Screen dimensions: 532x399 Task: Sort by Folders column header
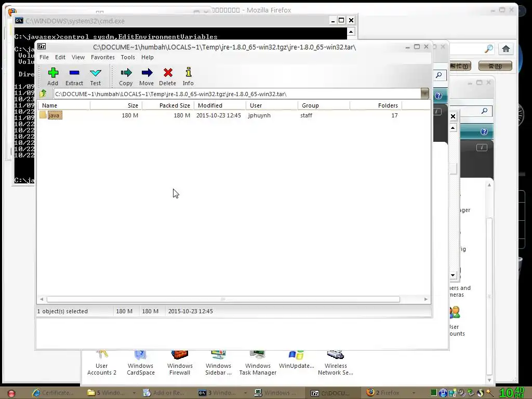click(376, 105)
